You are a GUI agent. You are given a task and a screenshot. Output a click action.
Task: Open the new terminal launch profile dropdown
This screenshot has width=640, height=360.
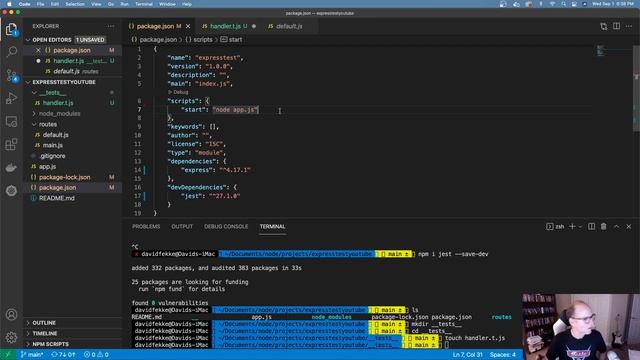point(580,227)
